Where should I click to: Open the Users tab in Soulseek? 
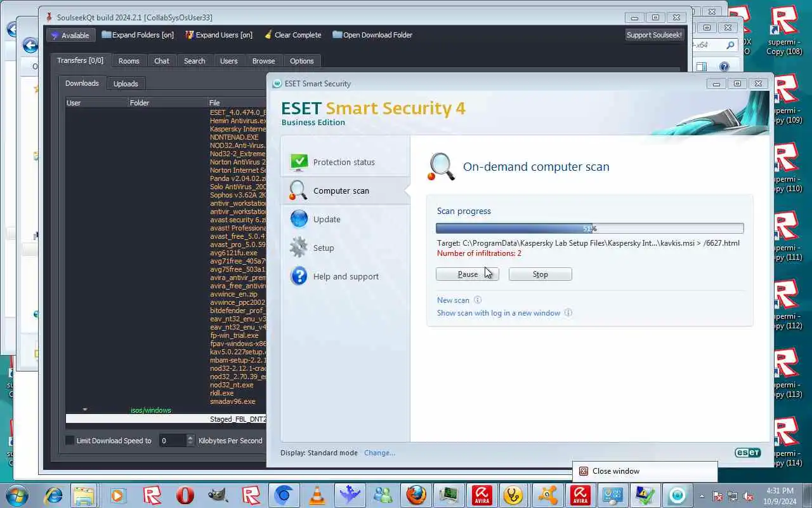229,61
